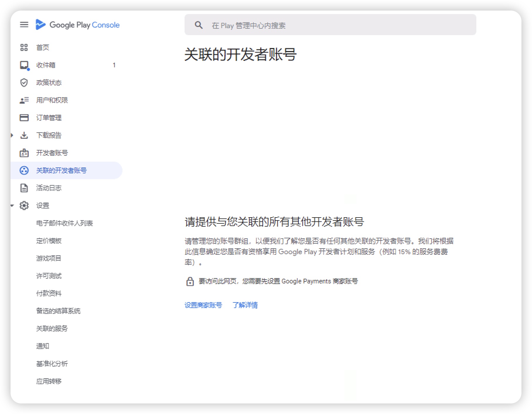Open 付款资料 setting
Viewport: 532px width, 414px height.
[49, 293]
